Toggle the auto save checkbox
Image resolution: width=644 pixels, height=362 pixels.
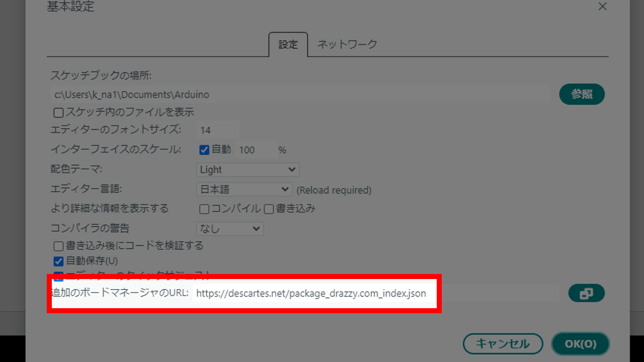pyautogui.click(x=58, y=261)
